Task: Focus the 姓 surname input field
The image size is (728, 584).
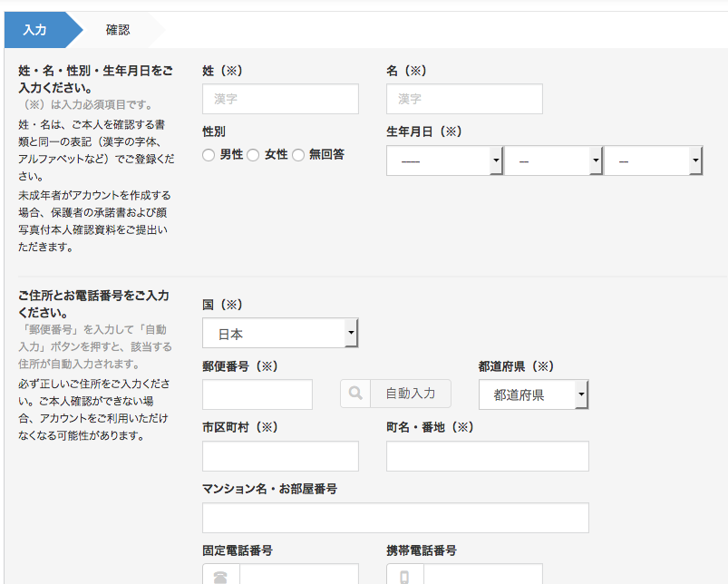Action: click(280, 99)
